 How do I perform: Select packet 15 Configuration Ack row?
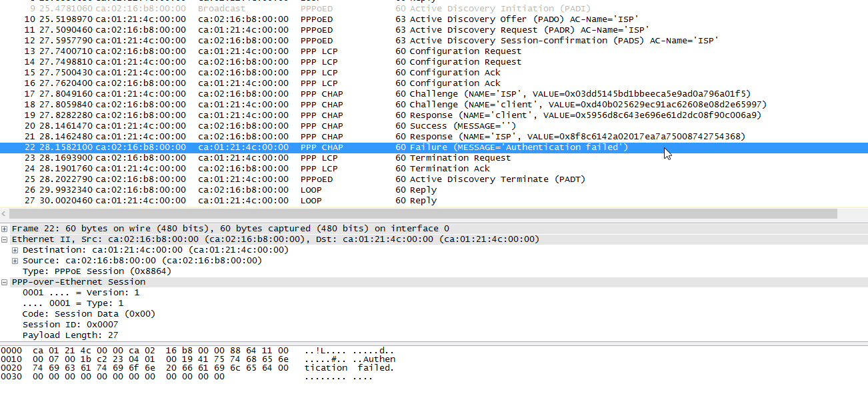coord(434,73)
